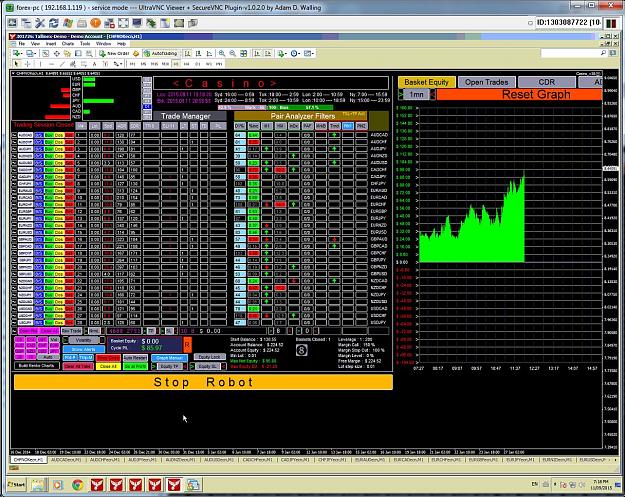Select the AUDCAD chart tab

(66, 460)
